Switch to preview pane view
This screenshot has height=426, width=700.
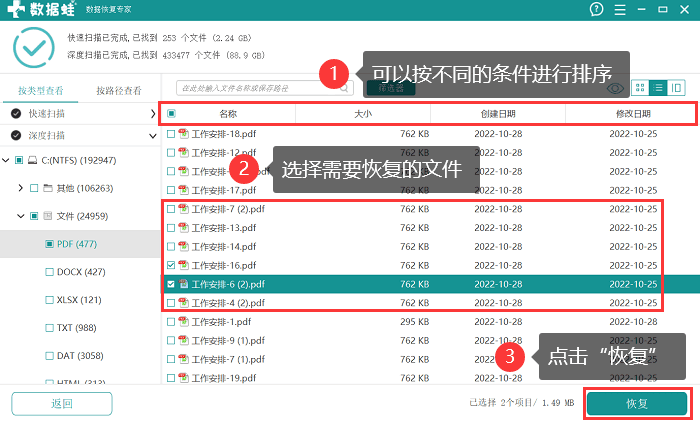[676, 88]
